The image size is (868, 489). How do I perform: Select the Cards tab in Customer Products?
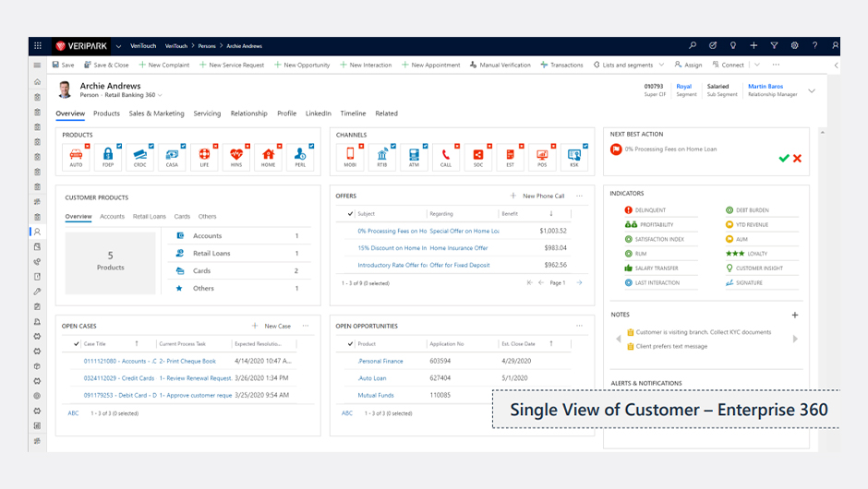click(182, 216)
